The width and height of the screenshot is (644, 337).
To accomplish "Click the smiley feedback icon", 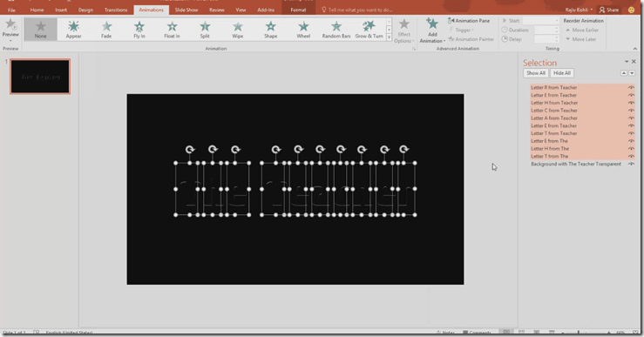I will click(631, 10).
